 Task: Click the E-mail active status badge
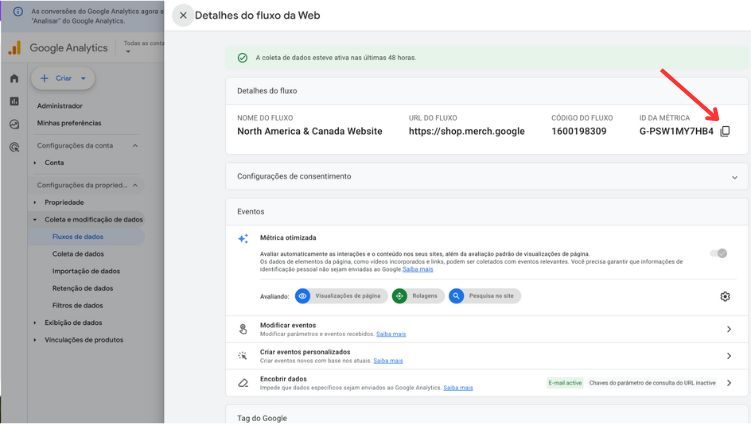click(565, 383)
